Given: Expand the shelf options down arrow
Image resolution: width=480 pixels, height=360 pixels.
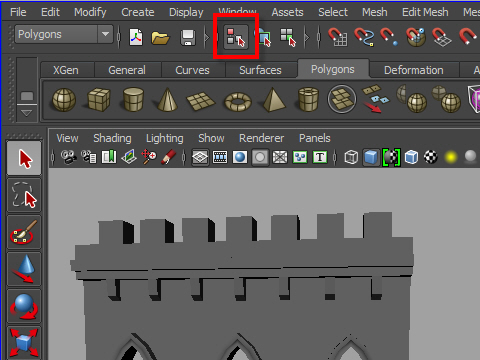Looking at the screenshot, I should point(27,113).
